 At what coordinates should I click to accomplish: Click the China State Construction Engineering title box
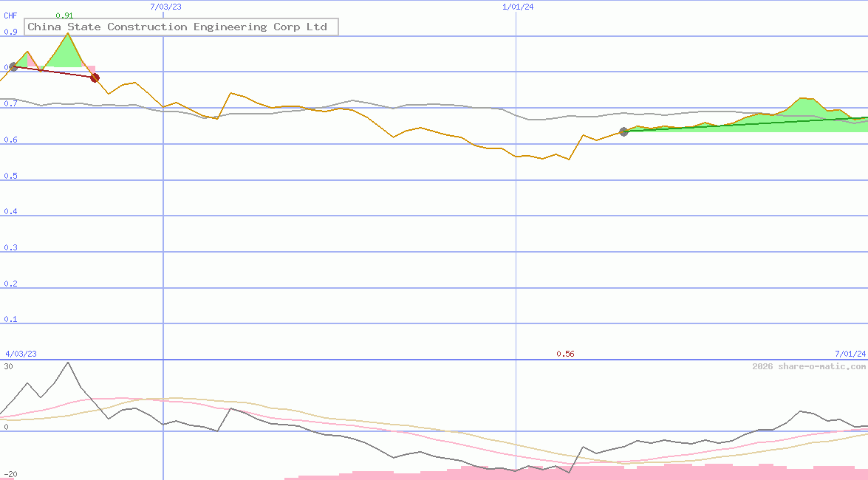click(x=181, y=27)
